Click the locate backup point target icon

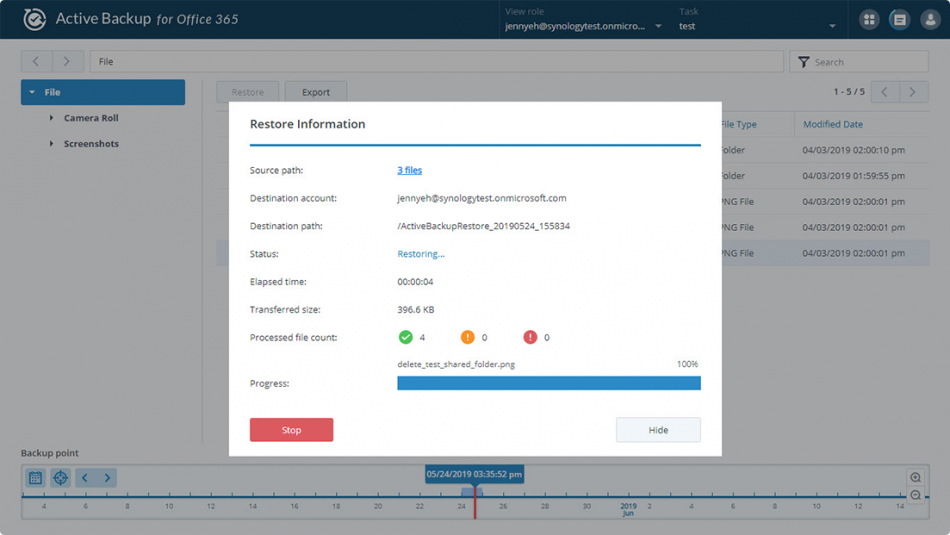coord(60,477)
